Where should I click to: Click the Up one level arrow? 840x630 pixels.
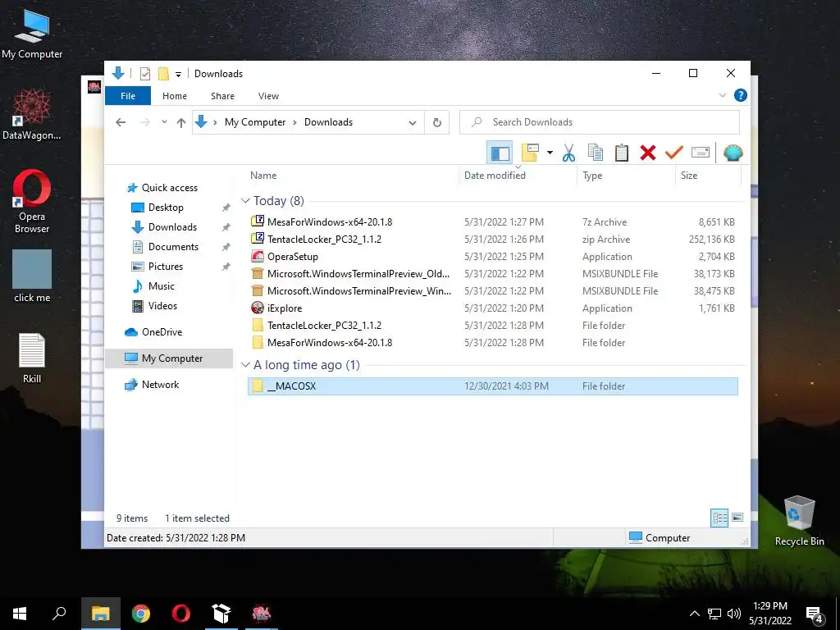click(181, 123)
